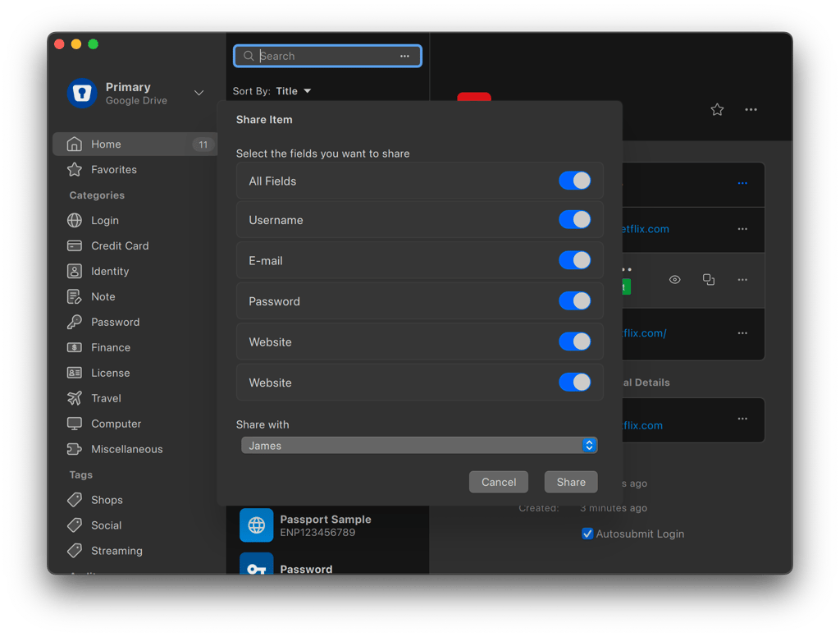Click the Computer monitor icon
The height and width of the screenshot is (637, 840).
click(x=75, y=424)
